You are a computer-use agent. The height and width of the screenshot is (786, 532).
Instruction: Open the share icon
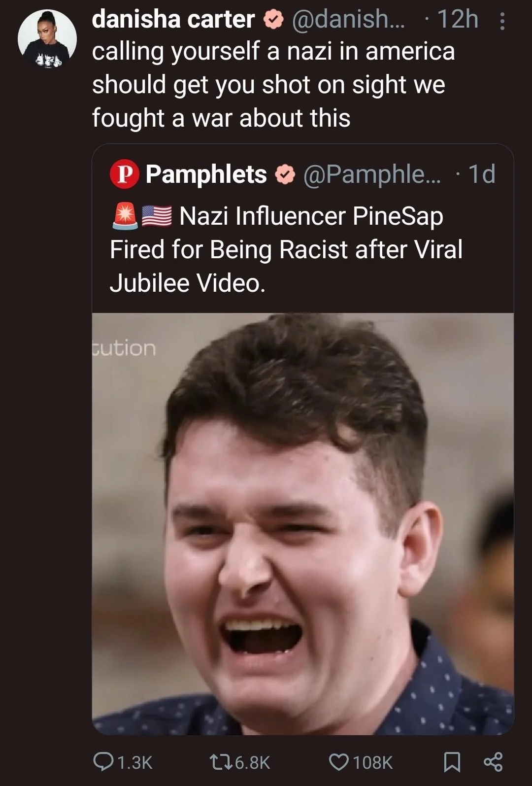[x=493, y=762]
